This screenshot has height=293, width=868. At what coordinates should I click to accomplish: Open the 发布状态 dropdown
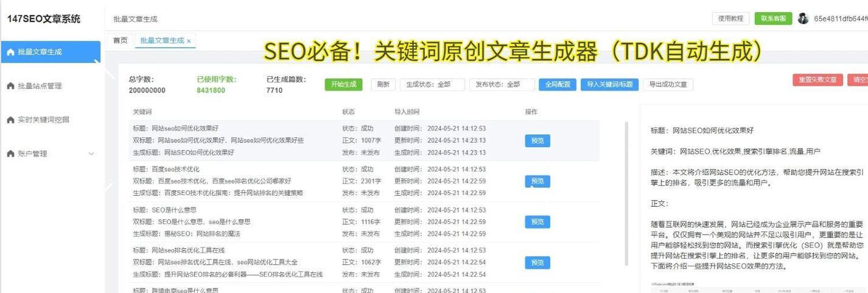click(502, 84)
